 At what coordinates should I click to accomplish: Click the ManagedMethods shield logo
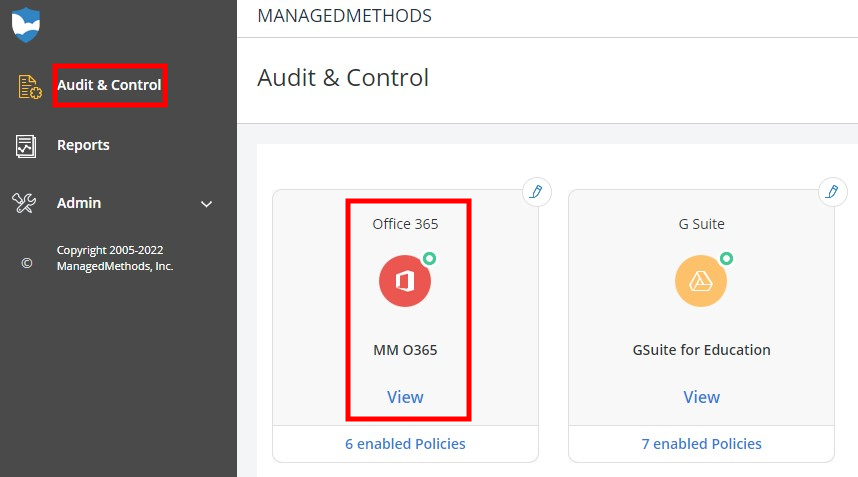tap(25, 25)
